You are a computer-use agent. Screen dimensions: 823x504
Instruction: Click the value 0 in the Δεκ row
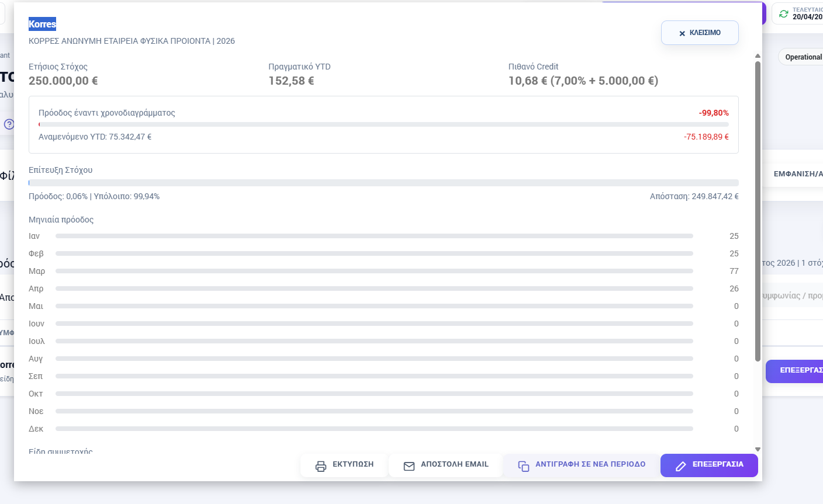(736, 429)
